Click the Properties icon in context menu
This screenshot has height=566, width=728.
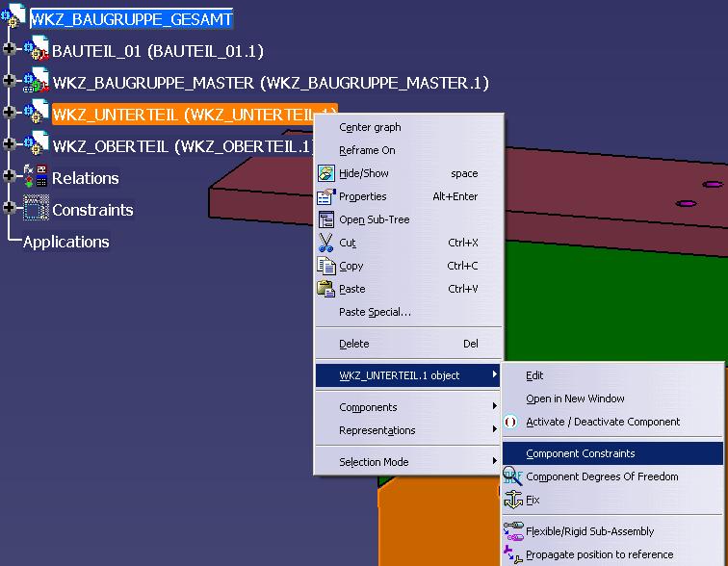[325, 196]
